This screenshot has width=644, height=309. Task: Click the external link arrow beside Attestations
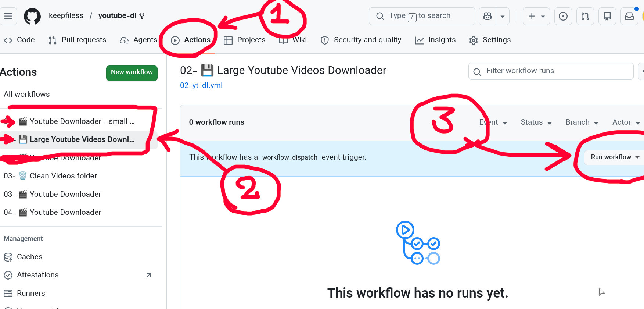(x=149, y=275)
